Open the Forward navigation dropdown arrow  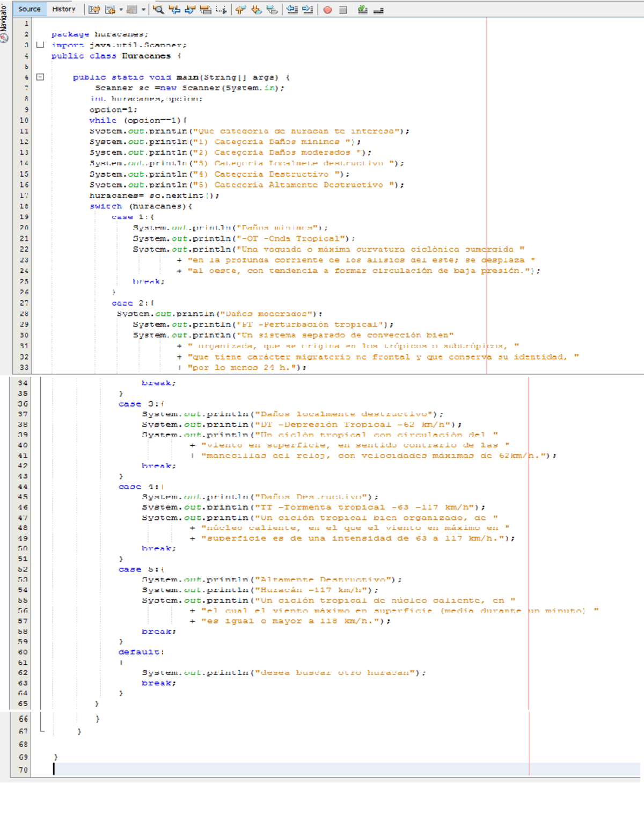[143, 10]
